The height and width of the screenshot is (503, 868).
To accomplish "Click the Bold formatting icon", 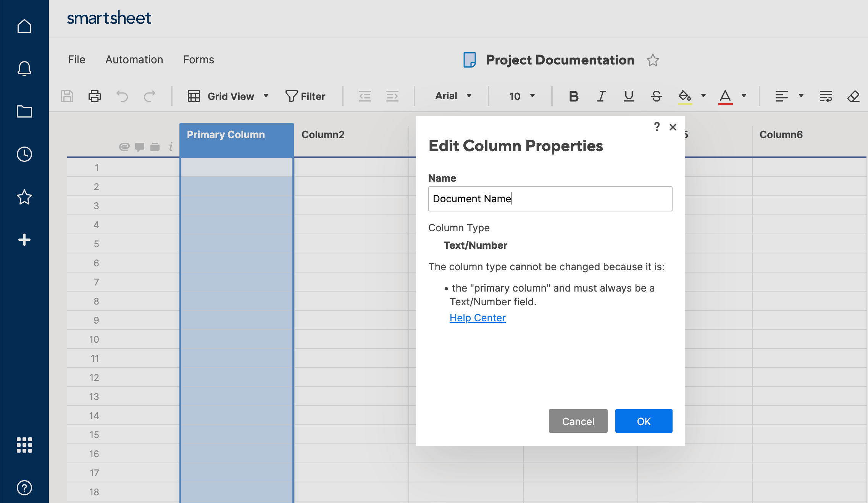I will (572, 96).
